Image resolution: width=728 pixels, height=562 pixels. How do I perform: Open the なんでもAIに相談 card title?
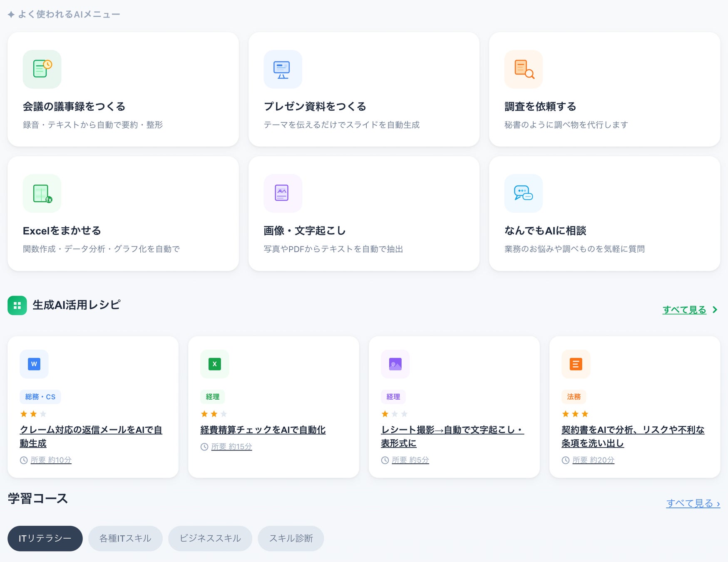[x=545, y=231]
